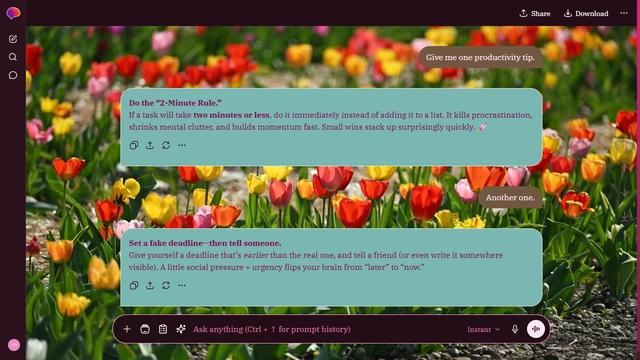Click the 'Do the "2-Minute Rule."' heading
The width and height of the screenshot is (640, 360).
176,103
